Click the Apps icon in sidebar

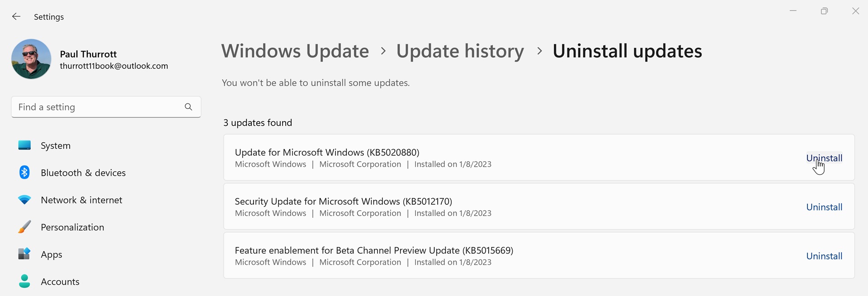pyautogui.click(x=24, y=254)
